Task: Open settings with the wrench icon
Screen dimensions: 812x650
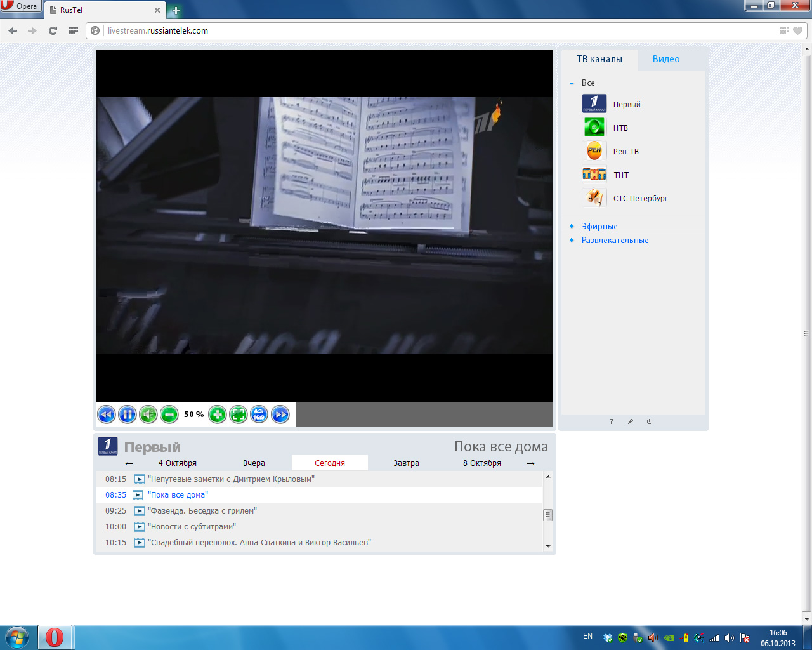Action: coord(631,421)
